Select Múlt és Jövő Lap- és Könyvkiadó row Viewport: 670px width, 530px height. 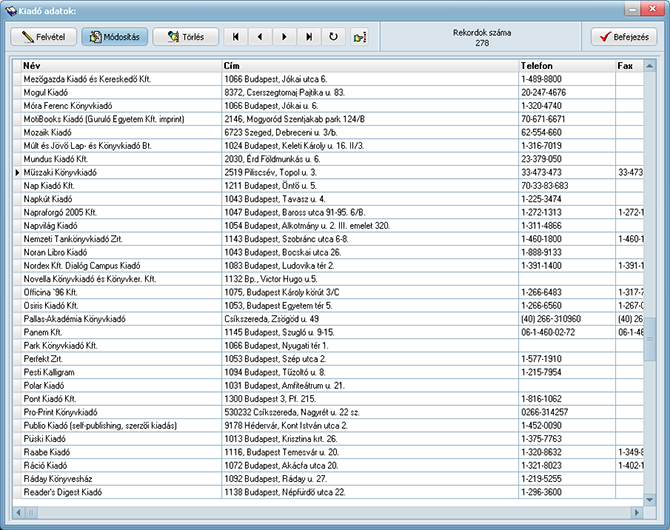coord(328,146)
